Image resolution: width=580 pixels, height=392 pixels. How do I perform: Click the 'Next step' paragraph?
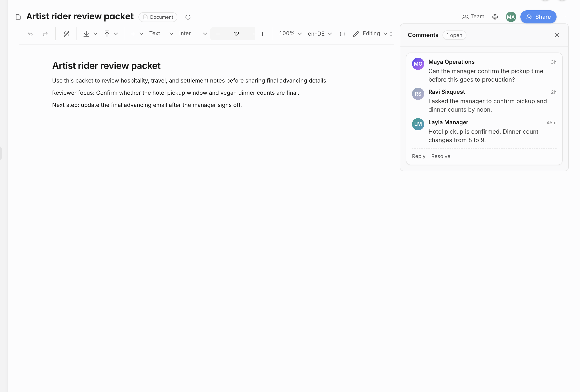click(x=147, y=105)
